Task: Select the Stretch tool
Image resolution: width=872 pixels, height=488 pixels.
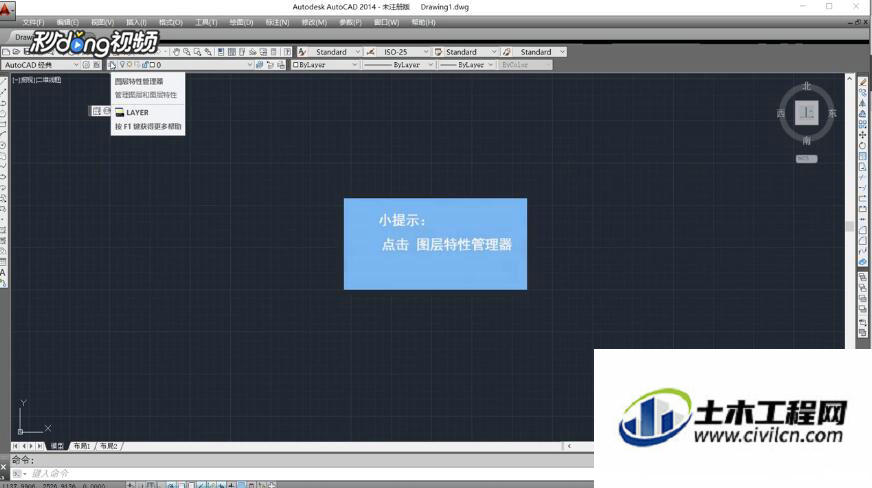Action: (x=863, y=167)
